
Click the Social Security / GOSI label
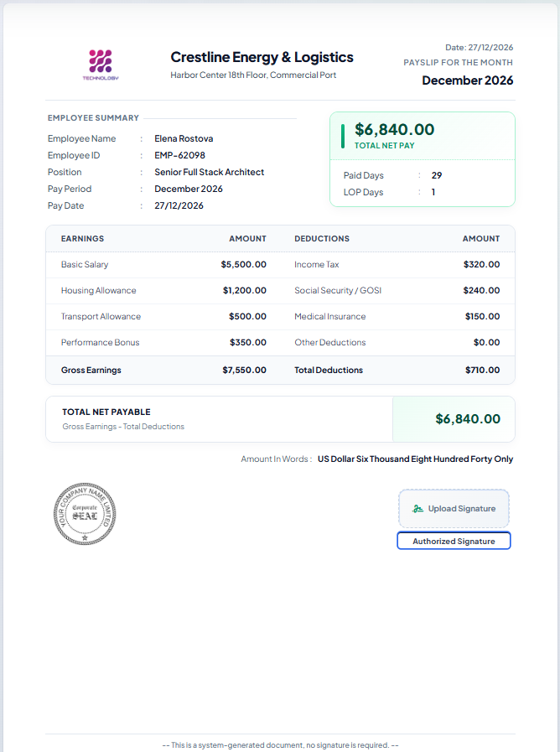(x=338, y=290)
